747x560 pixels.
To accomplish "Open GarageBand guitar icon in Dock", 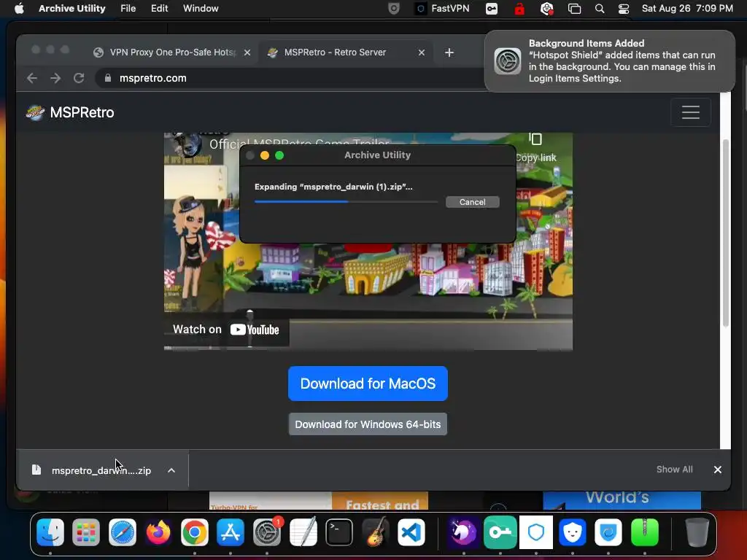I will [375, 532].
